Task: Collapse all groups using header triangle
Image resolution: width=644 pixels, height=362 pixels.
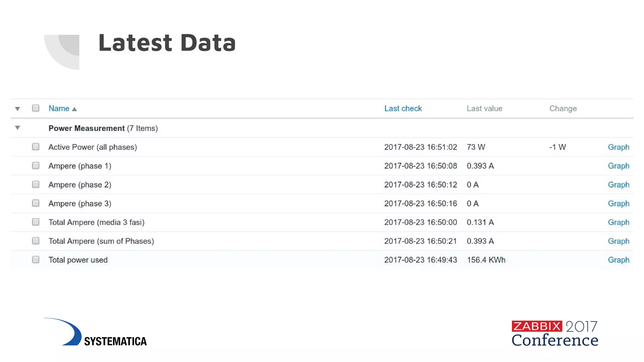Action: point(18,109)
